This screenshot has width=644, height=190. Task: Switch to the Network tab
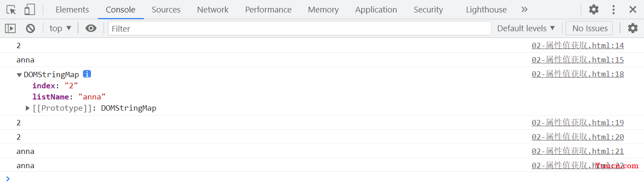213,9
